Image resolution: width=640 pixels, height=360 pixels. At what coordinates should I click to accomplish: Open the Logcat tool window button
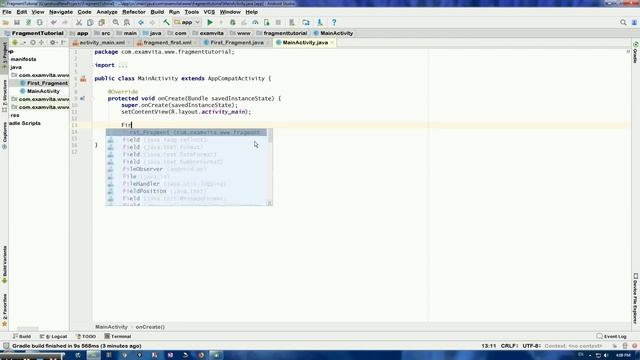[53, 336]
